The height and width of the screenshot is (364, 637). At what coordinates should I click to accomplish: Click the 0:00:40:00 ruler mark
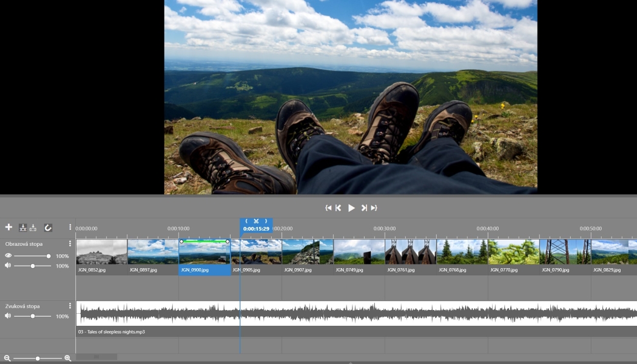tap(488, 229)
